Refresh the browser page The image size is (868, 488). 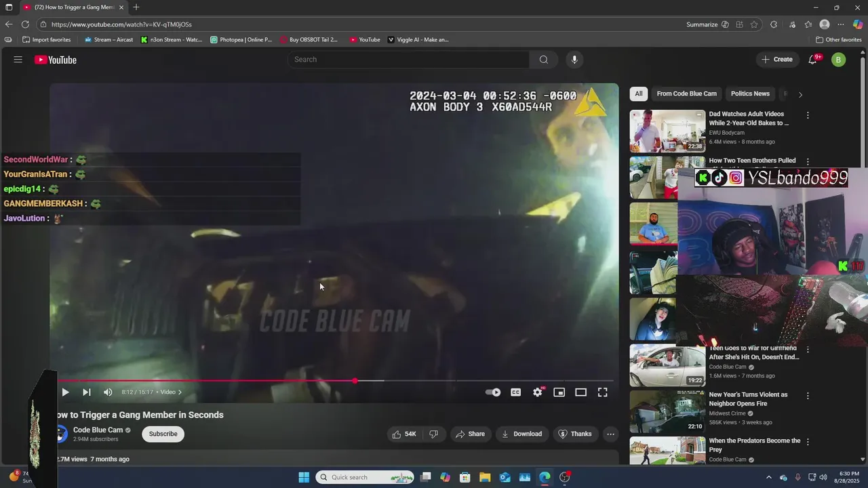25,24
